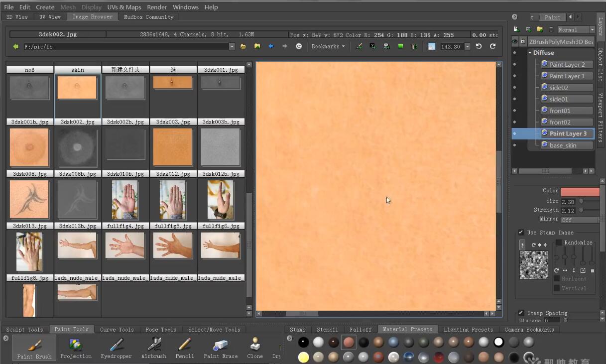Select the 3dsk008.jpg skin thumbnail

[29, 147]
